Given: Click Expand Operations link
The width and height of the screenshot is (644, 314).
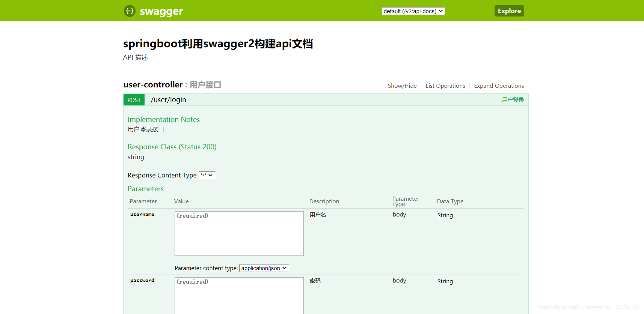Looking at the screenshot, I should (x=499, y=86).
